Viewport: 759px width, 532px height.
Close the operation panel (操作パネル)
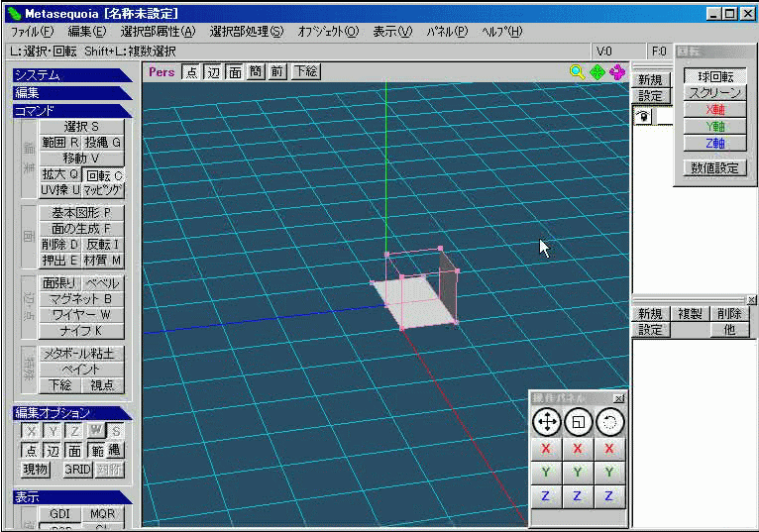pyautogui.click(x=619, y=398)
